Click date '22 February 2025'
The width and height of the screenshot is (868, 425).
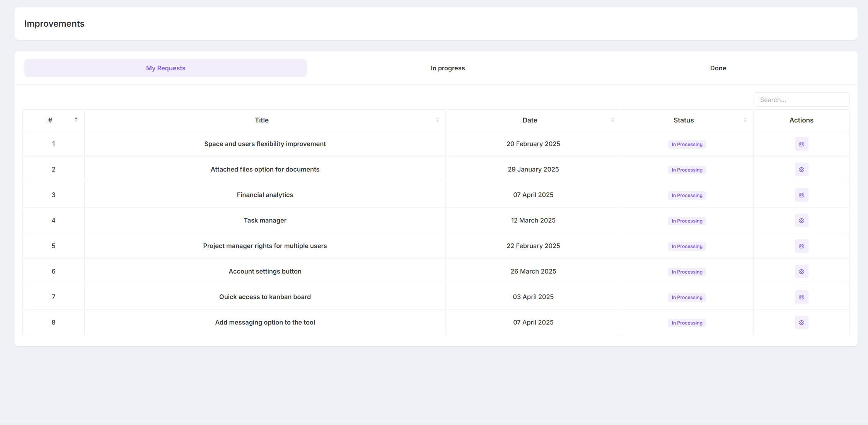533,246
